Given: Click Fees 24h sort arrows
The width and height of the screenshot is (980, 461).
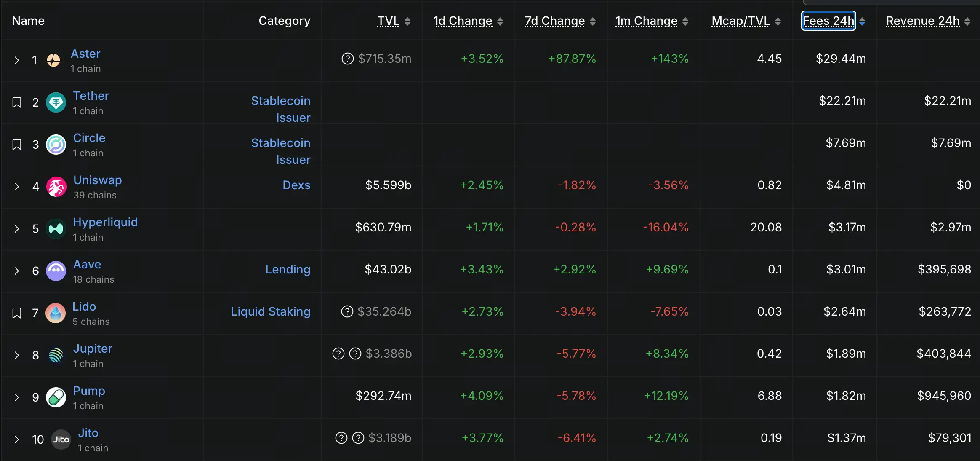Looking at the screenshot, I should pyautogui.click(x=862, y=21).
